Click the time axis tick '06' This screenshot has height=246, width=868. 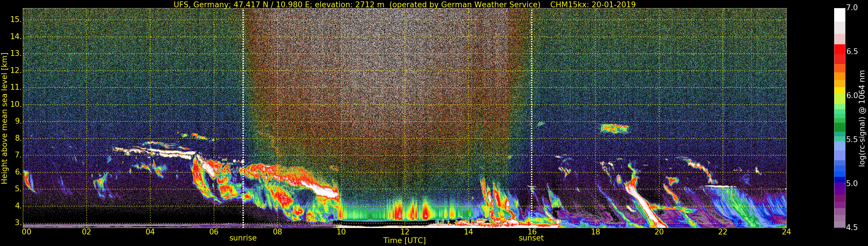coord(214,232)
